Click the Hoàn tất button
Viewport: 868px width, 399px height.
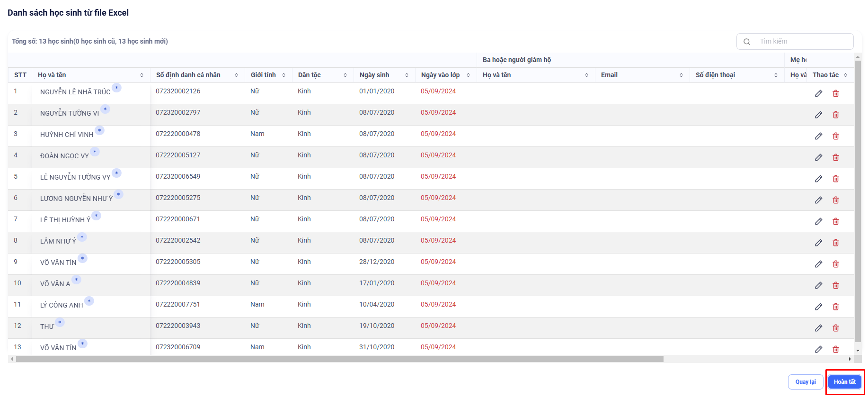(845, 382)
